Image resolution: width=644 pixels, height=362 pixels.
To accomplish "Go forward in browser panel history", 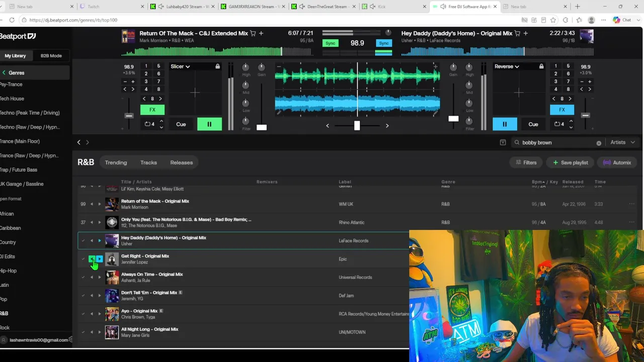I will click(87, 142).
